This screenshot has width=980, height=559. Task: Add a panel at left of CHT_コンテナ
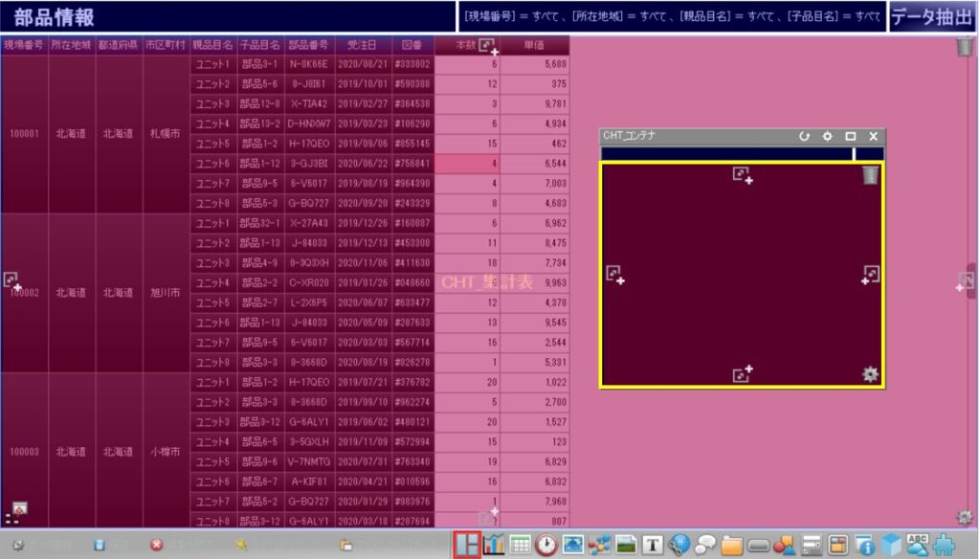tap(615, 275)
